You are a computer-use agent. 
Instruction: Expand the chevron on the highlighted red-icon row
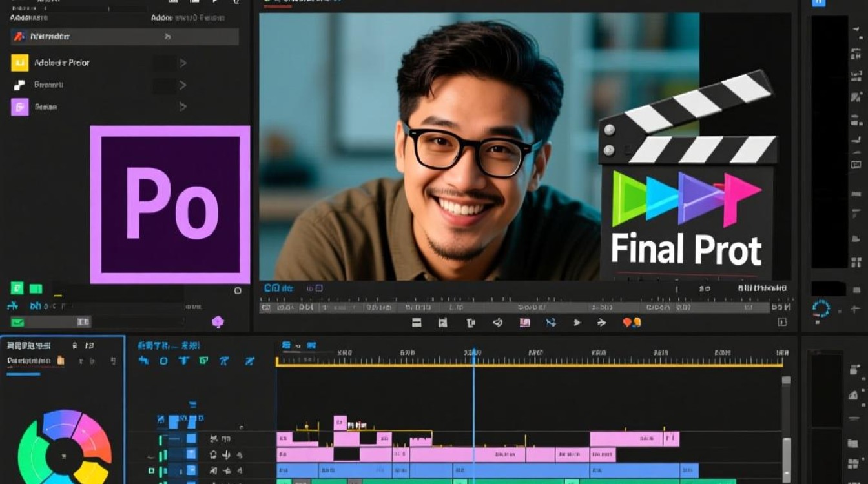[168, 37]
